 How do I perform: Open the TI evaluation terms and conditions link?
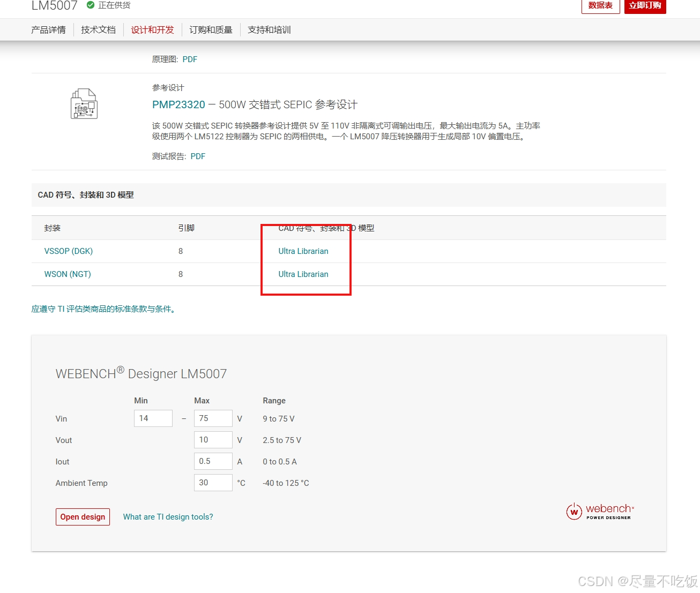[105, 309]
